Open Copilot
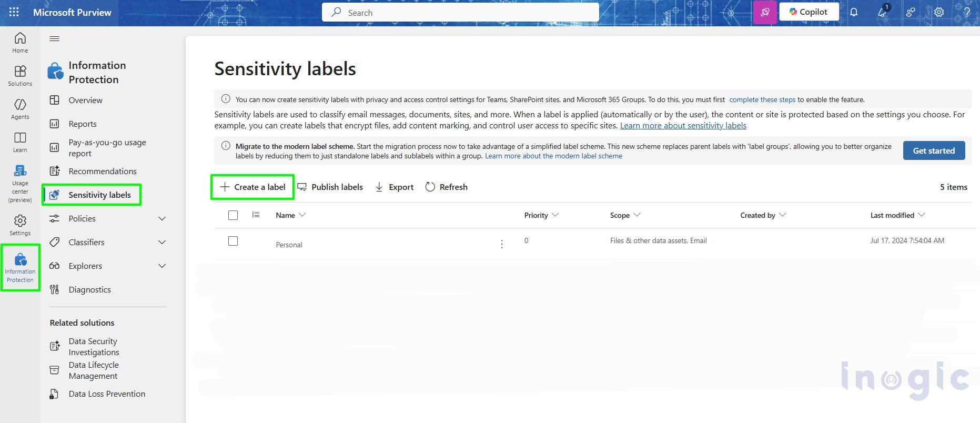The height and width of the screenshot is (423, 980). pyautogui.click(x=808, y=12)
